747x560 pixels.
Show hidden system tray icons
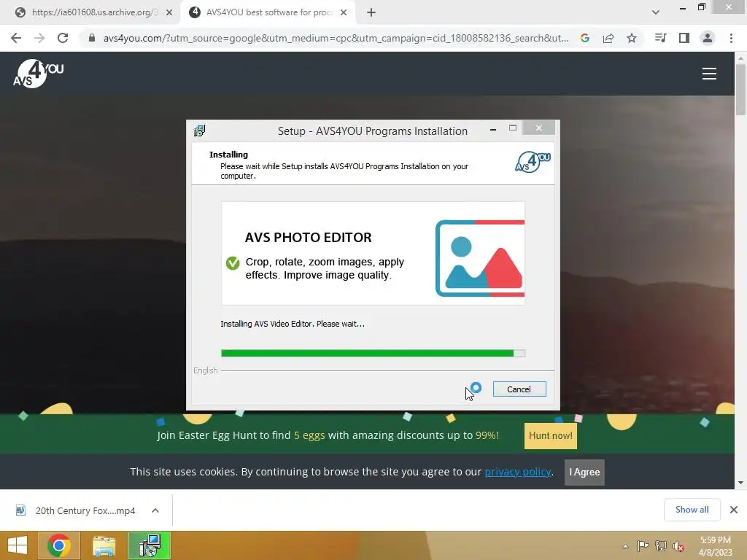625,546
